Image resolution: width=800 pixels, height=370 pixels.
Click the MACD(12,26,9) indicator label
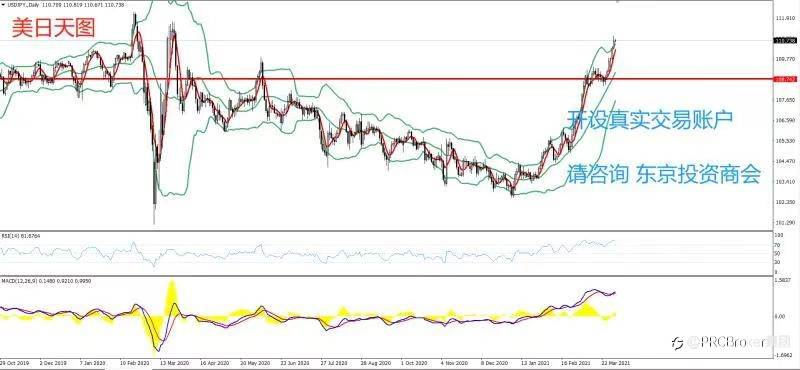46,281
